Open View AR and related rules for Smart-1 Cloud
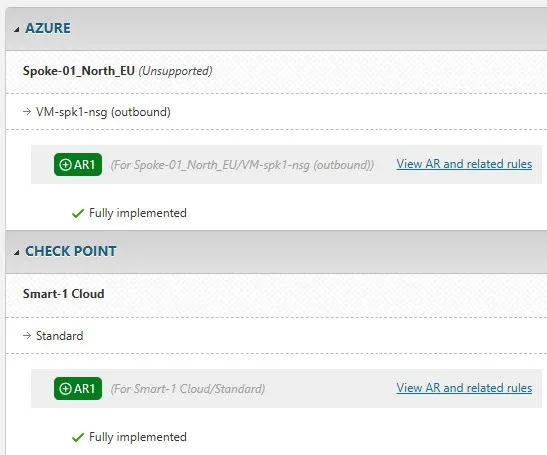The height and width of the screenshot is (455, 547). (x=464, y=388)
